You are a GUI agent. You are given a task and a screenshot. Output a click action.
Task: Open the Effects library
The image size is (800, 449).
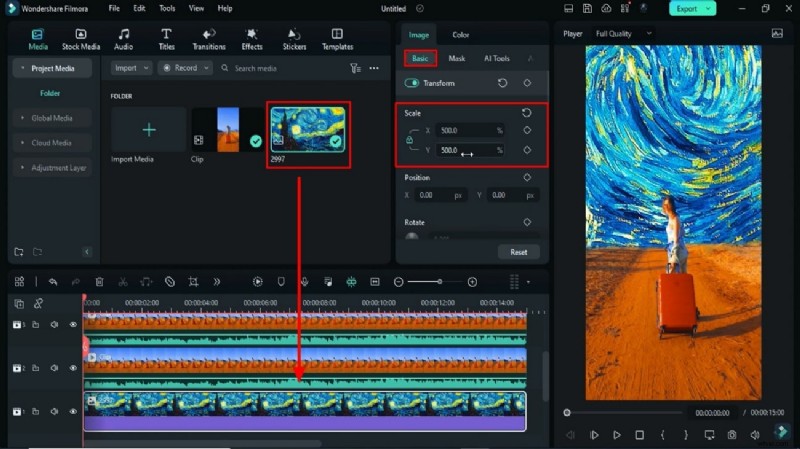click(252, 38)
